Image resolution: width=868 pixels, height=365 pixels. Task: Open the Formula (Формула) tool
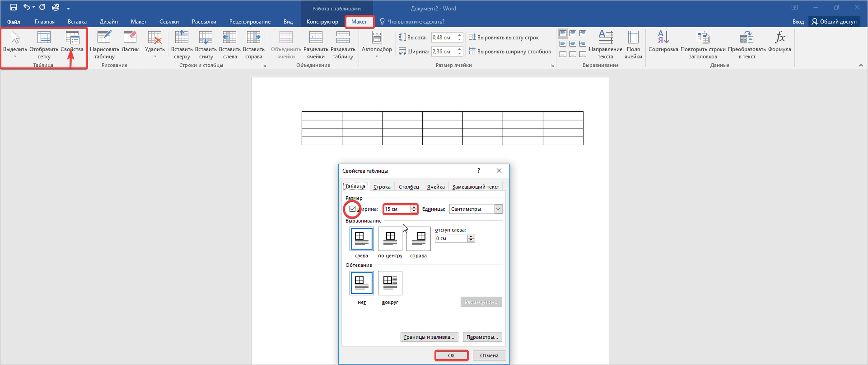point(779,38)
